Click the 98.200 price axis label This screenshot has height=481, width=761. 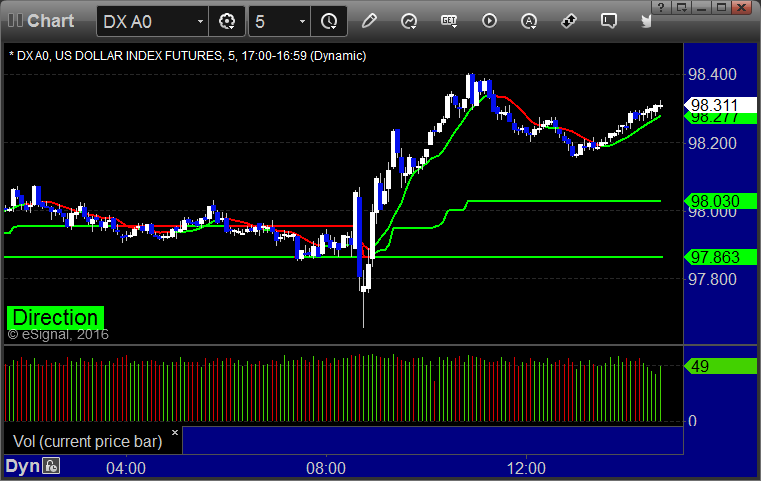712,143
